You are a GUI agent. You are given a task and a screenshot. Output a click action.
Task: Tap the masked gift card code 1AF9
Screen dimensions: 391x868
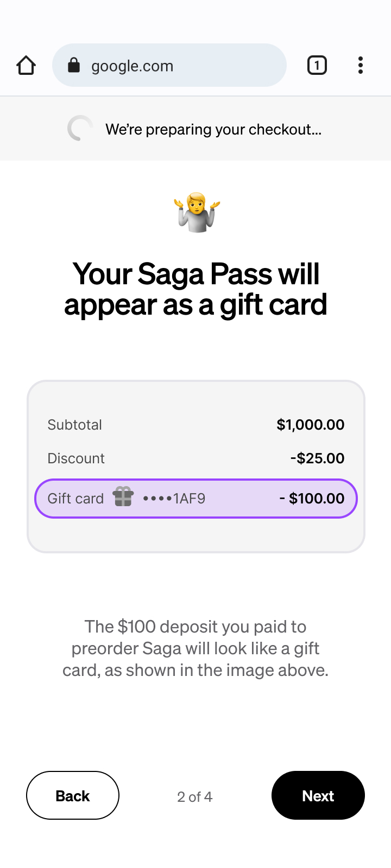(174, 499)
